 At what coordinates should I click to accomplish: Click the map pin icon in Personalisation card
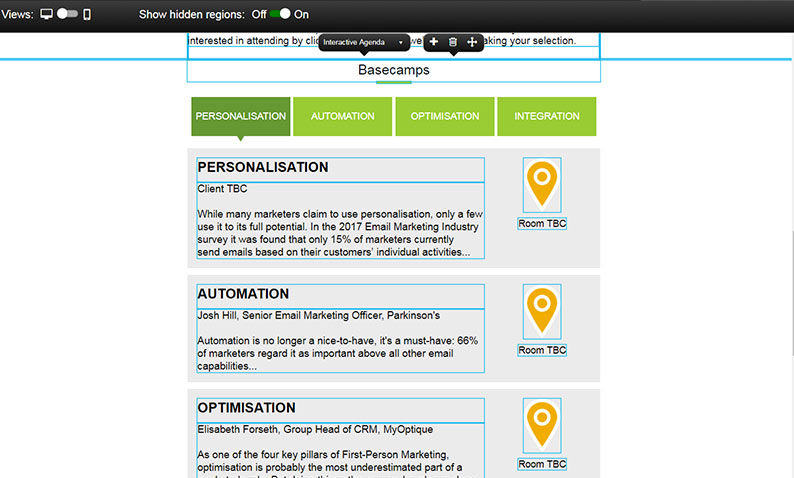pyautogui.click(x=542, y=184)
